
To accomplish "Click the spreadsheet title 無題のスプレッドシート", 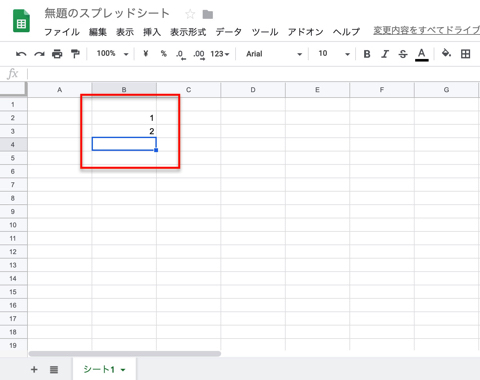I will pos(107,14).
